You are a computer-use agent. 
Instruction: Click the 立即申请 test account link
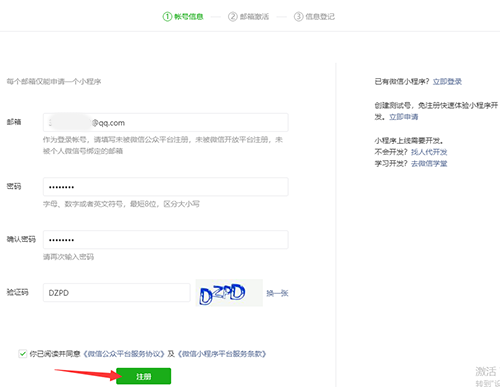coord(403,117)
